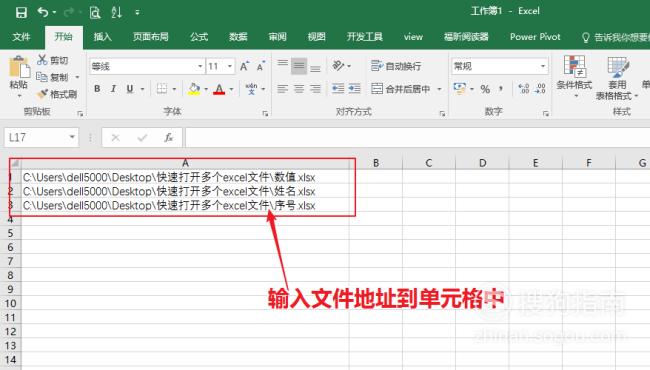650x370 pixels.
Task: Click the formula bar input area
Action: click(x=417, y=138)
